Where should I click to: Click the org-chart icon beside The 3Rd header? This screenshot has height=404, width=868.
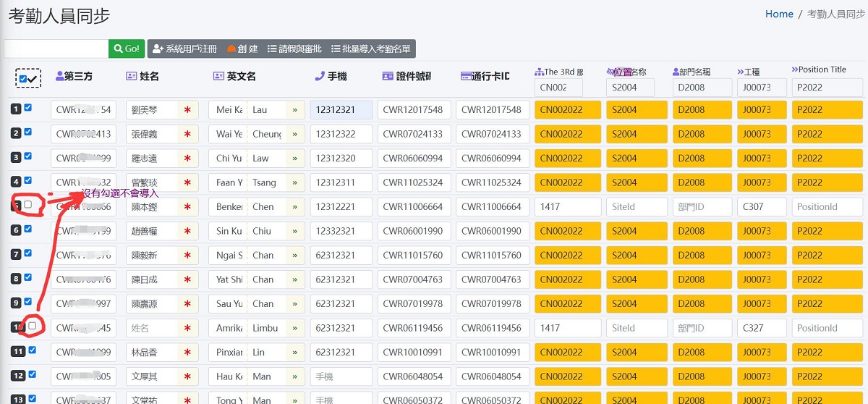coord(539,72)
